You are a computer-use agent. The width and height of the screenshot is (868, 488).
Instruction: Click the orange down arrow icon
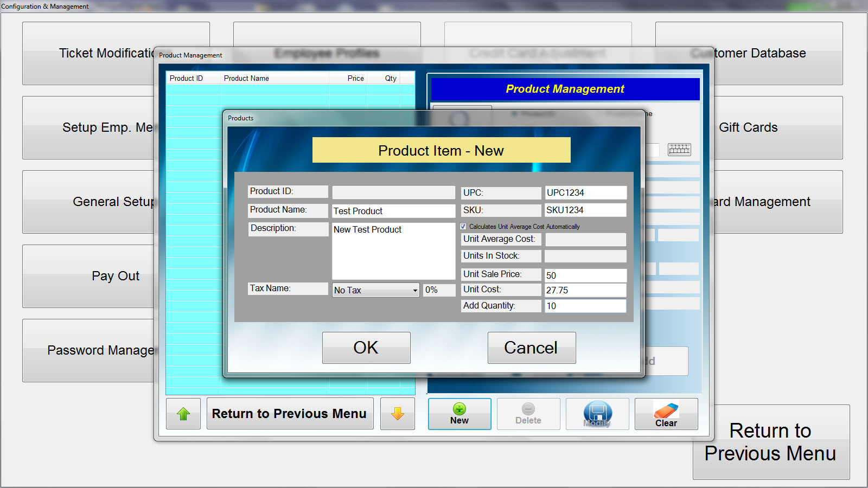(x=398, y=414)
